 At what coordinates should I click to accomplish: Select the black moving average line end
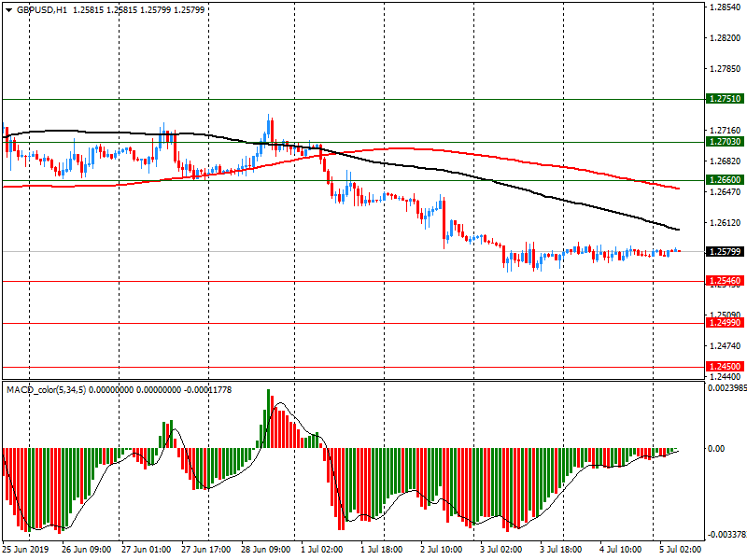tap(679, 230)
